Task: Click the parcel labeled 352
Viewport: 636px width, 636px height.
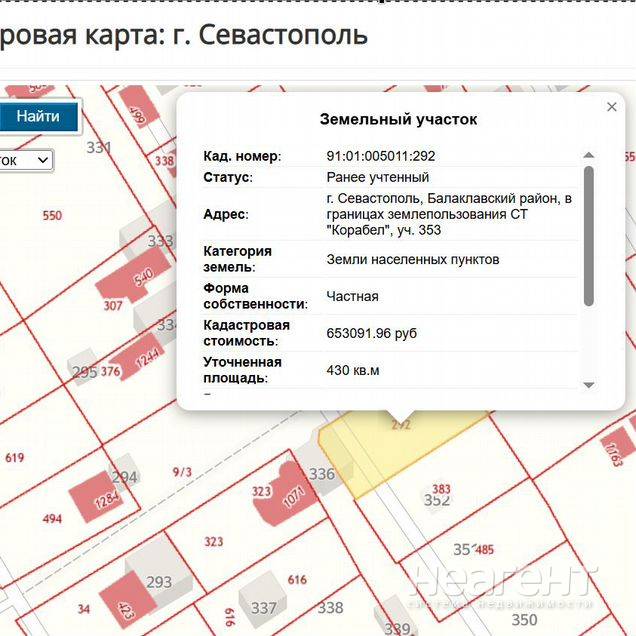Action: point(437,500)
